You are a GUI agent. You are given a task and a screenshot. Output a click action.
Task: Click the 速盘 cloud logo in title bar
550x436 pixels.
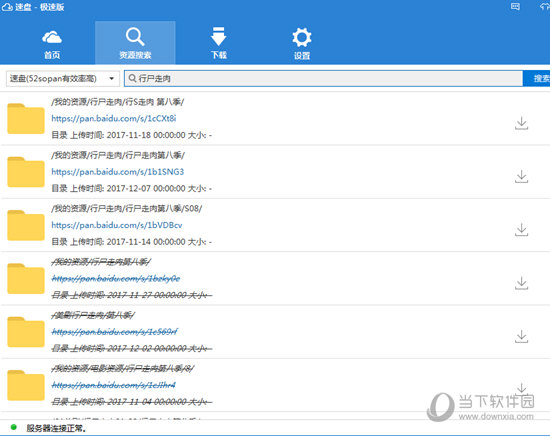point(7,7)
